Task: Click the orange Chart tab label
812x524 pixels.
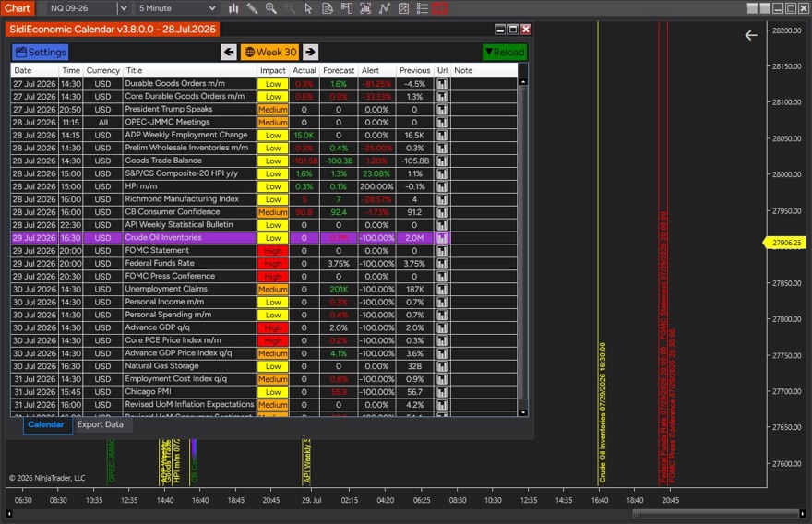Action: 18,8
